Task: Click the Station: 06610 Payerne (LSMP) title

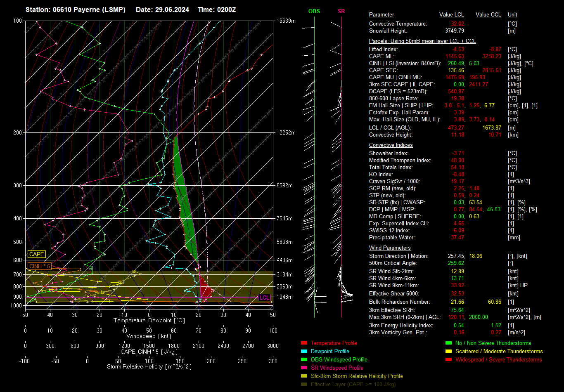Action: 75,9
